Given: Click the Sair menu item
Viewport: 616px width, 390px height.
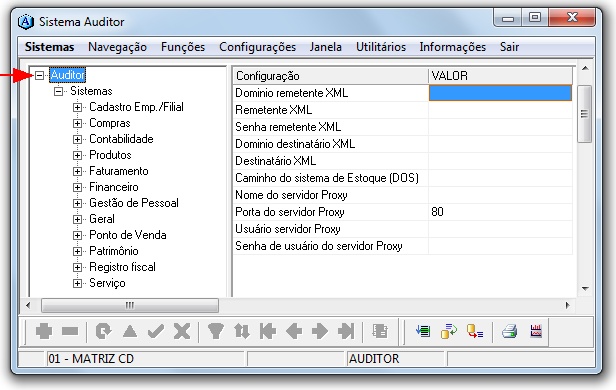Looking at the screenshot, I should tap(509, 47).
